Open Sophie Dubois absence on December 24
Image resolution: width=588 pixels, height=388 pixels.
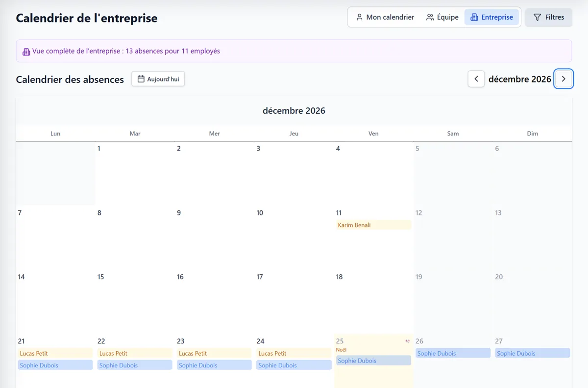pyautogui.click(x=294, y=365)
